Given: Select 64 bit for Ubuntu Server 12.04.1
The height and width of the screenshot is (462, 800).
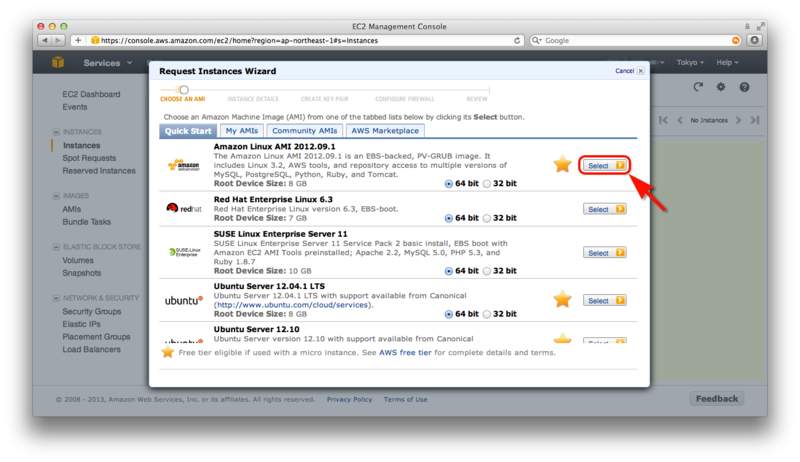Looking at the screenshot, I should [x=448, y=314].
